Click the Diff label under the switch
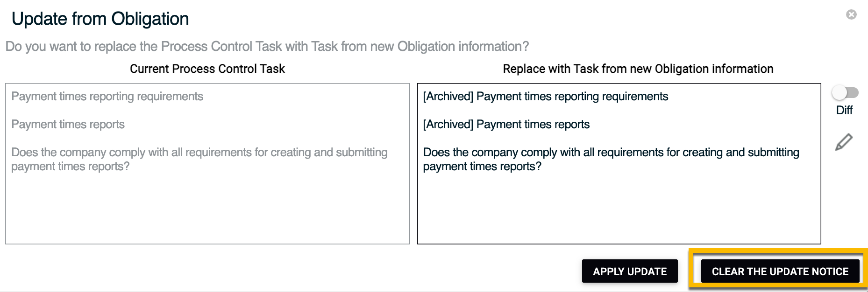The width and height of the screenshot is (868, 292). (844, 110)
